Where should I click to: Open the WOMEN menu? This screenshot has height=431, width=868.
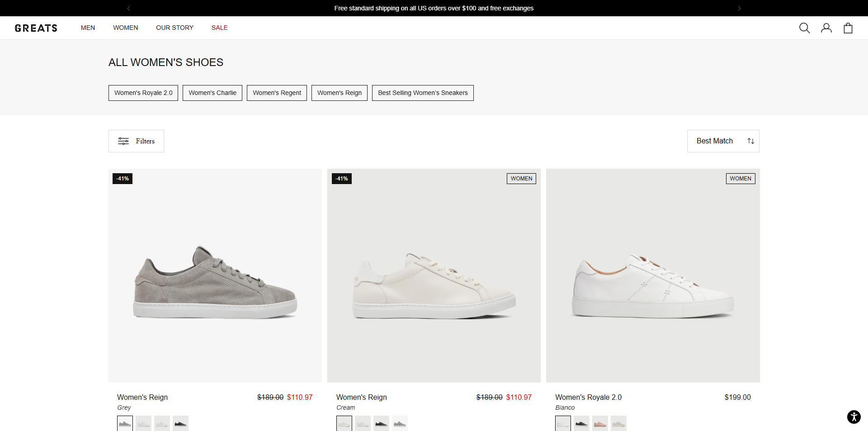tap(126, 28)
